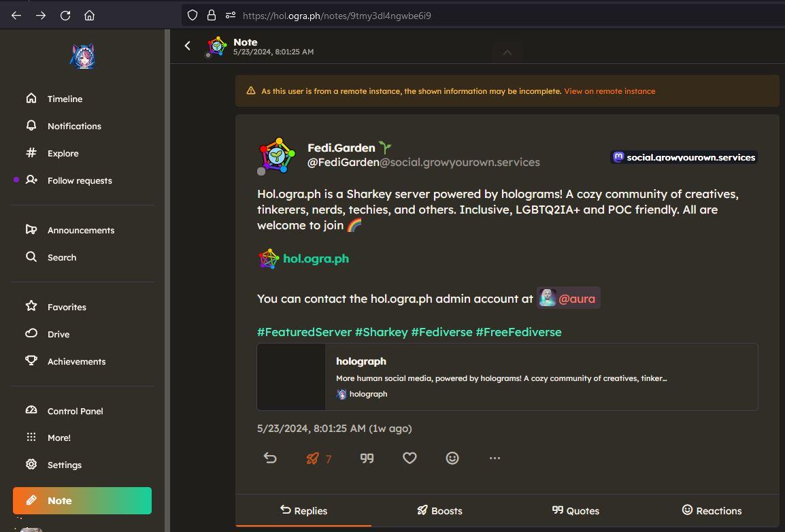Image resolution: width=785 pixels, height=532 pixels.
Task: Open the Fedi.Garden author avatar in the note
Action: (277, 155)
